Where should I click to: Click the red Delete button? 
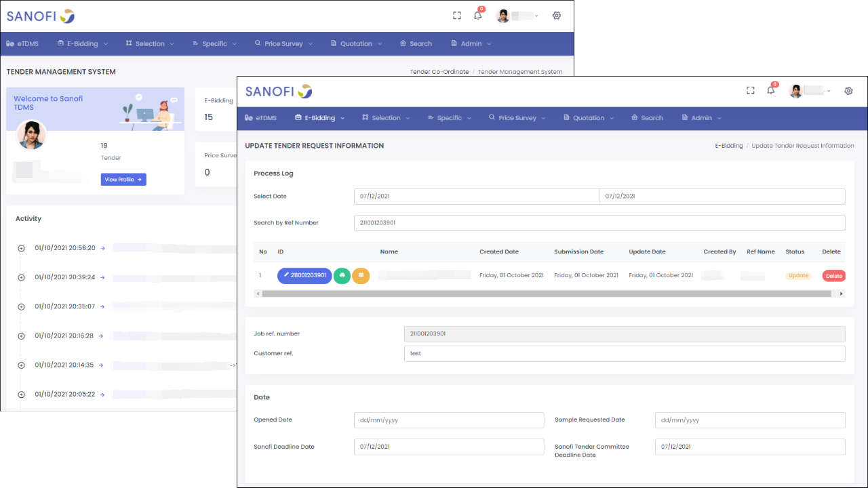click(833, 276)
